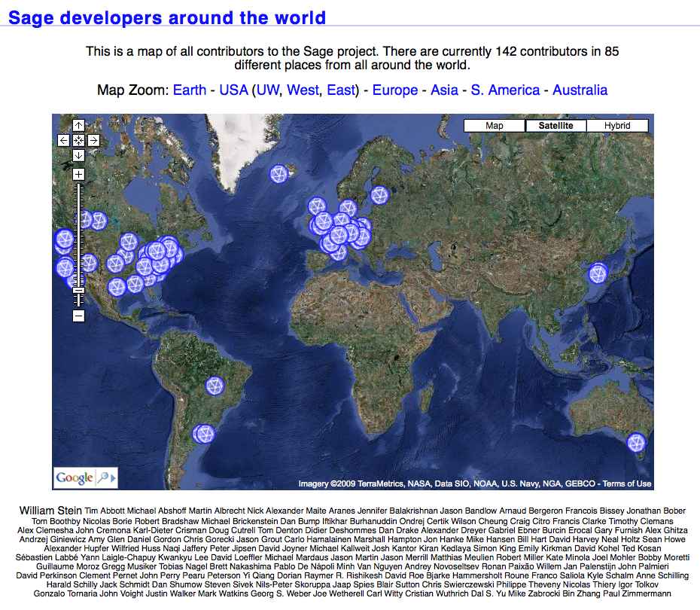Zoom out using the minus button
Image resolution: width=700 pixels, height=610 pixels.
[78, 316]
